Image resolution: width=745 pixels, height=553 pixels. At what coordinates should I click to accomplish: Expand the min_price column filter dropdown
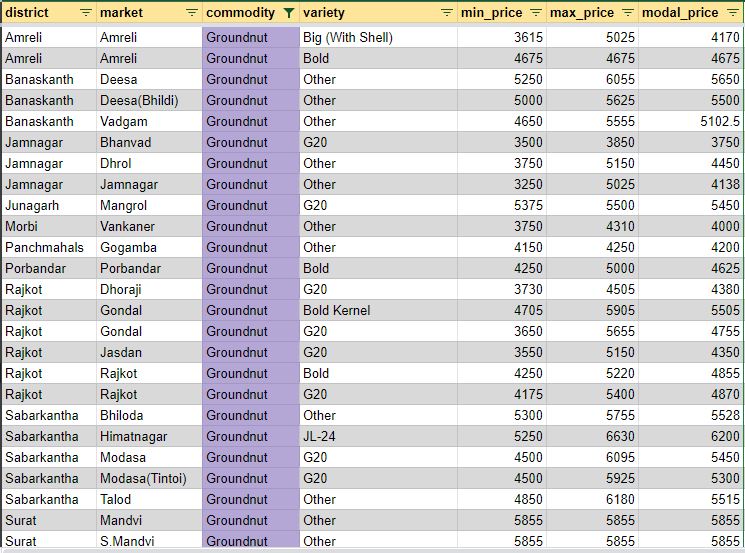[536, 13]
